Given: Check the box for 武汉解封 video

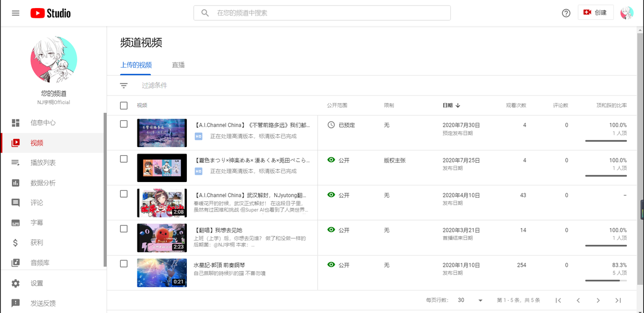Looking at the screenshot, I should pos(124,194).
